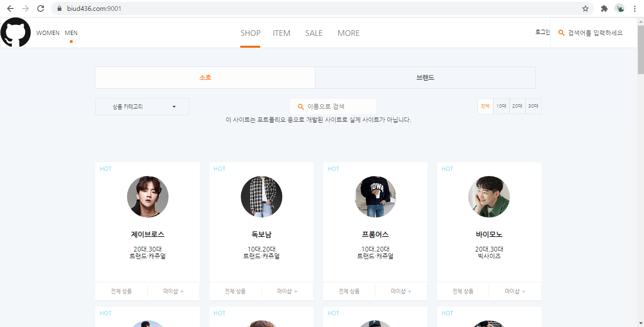The image size is (644, 327).
Task: Click the 로그인 login link
Action: pos(542,32)
